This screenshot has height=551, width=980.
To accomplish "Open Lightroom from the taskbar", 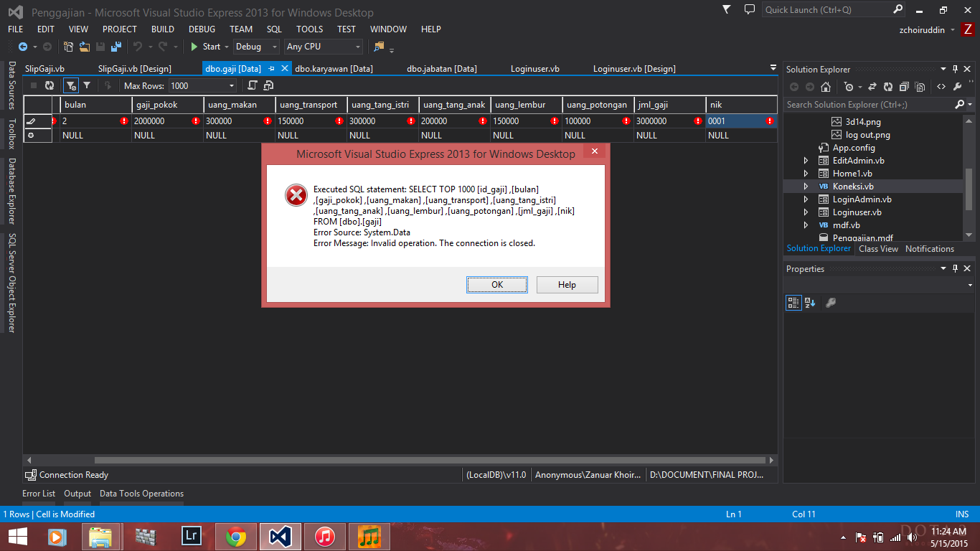I will click(x=192, y=536).
